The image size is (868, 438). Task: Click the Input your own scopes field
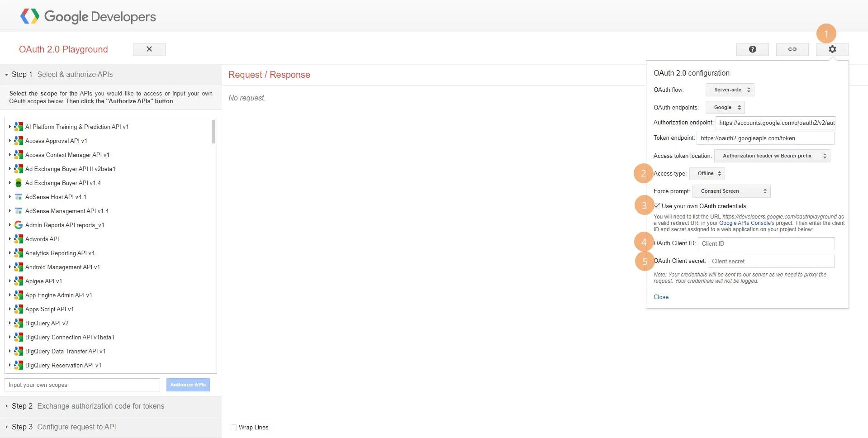click(82, 385)
